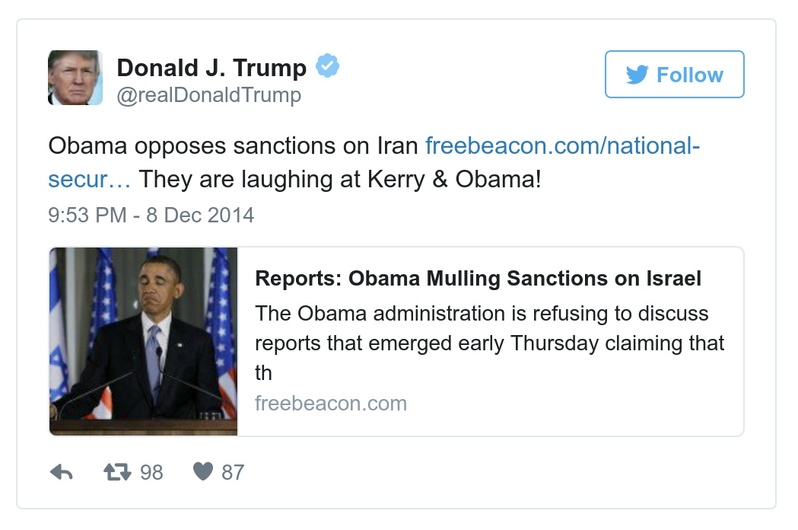Click the reply arrow icon

tap(61, 472)
